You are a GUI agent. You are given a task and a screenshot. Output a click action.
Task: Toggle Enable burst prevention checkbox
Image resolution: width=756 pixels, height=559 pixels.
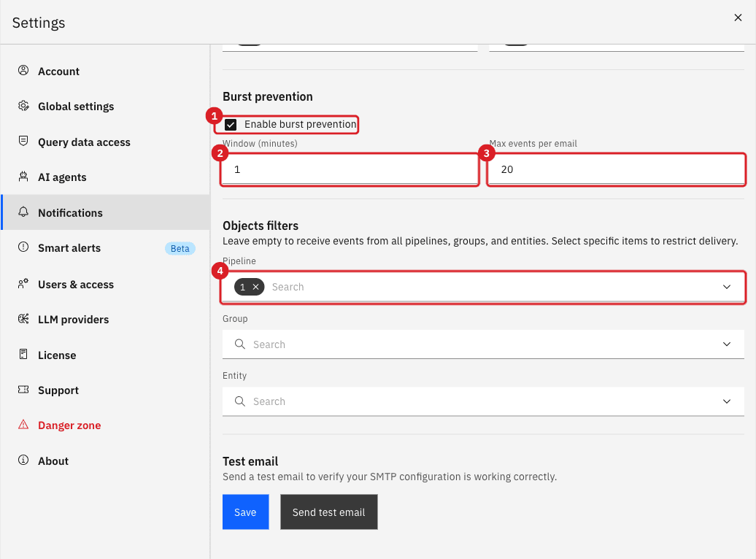click(x=231, y=125)
